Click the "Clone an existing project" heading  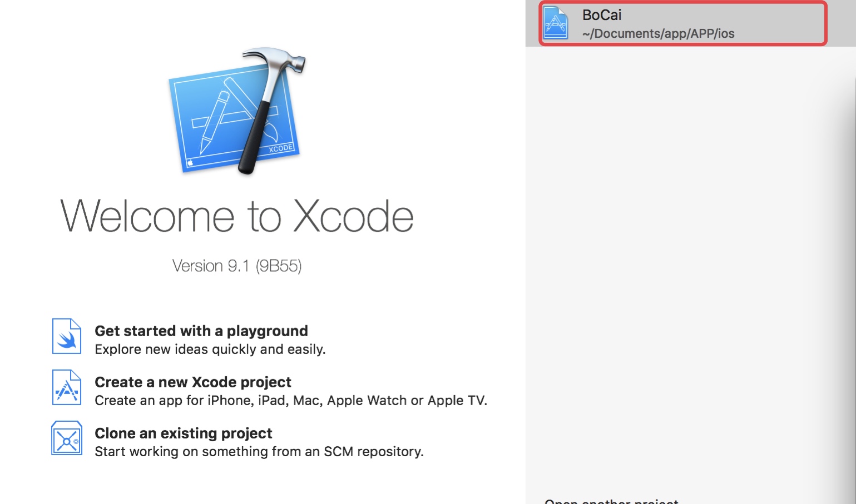183,433
